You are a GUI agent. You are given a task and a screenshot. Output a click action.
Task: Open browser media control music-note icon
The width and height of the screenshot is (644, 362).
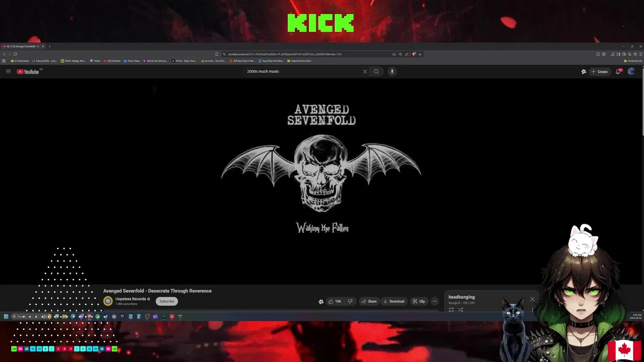point(613,54)
